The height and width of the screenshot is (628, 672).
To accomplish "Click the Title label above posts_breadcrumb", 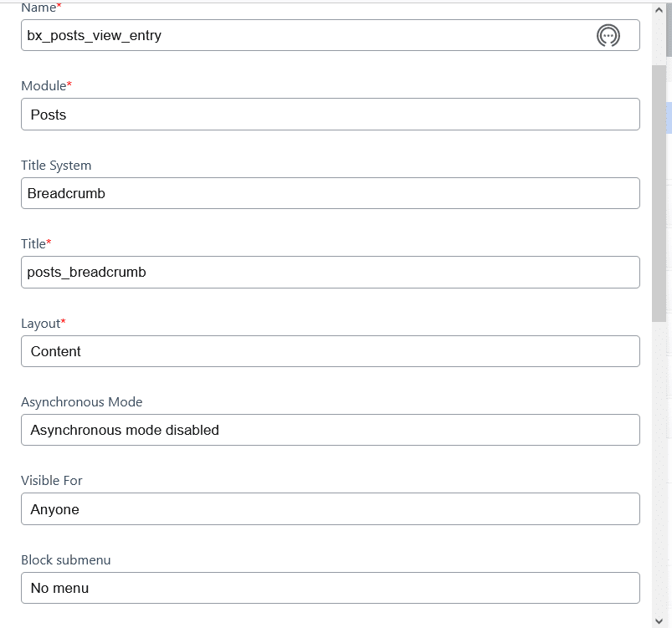I will click(x=35, y=244).
